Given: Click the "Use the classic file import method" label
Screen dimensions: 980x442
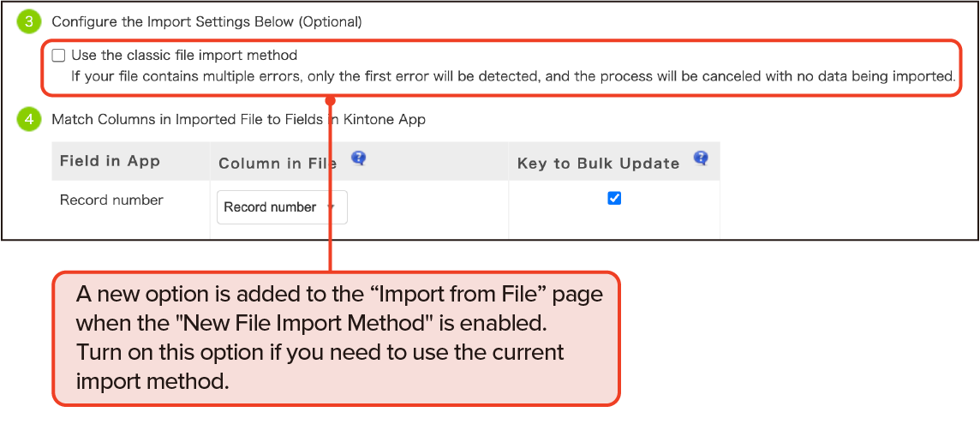Looking at the screenshot, I should pyautogui.click(x=184, y=56).
